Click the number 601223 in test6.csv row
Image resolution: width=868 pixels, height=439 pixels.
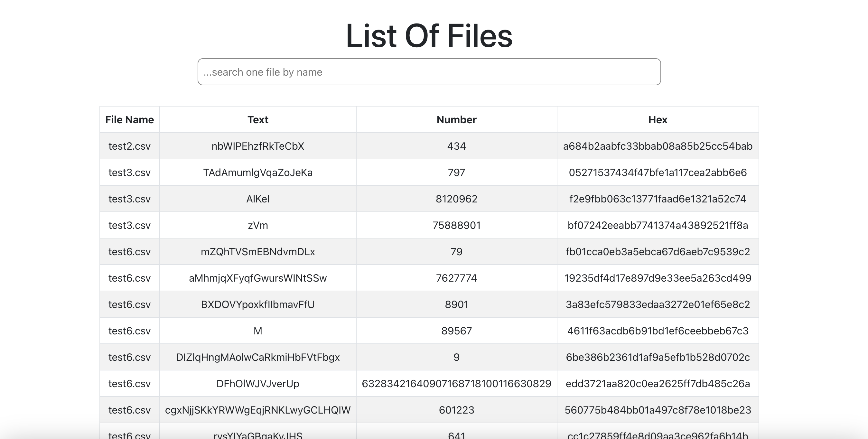[456, 410]
